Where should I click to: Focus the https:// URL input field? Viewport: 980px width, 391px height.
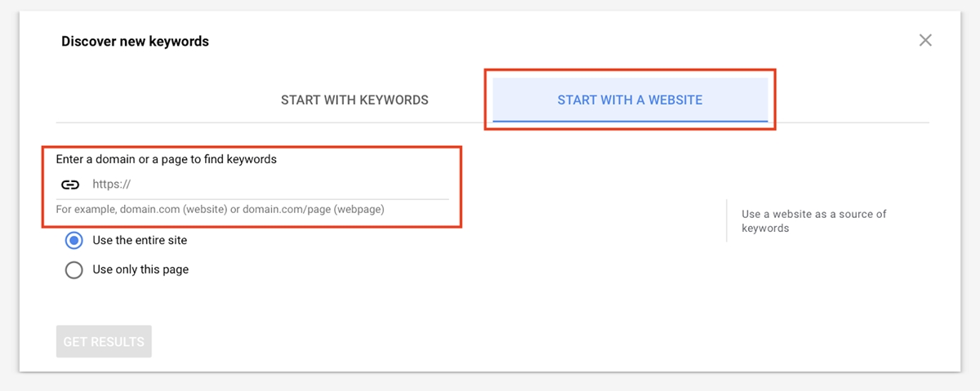pos(269,184)
